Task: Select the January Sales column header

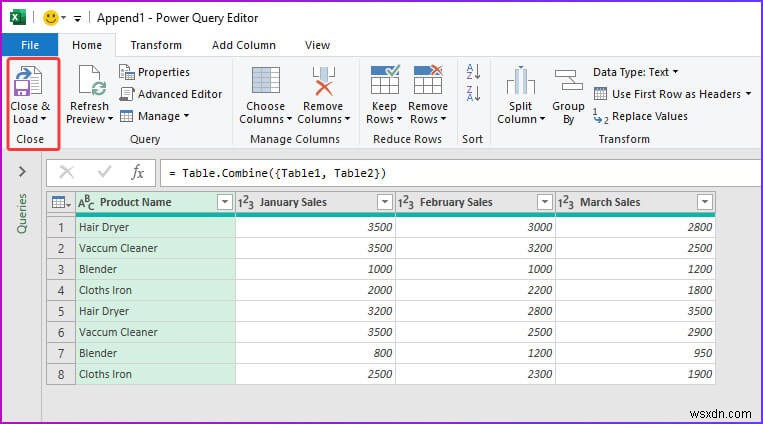Action: 315,202
